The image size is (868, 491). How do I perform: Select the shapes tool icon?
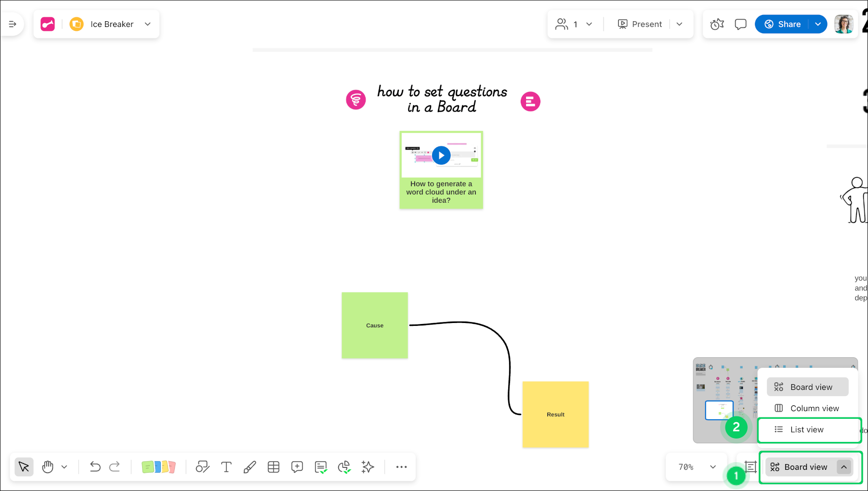(x=202, y=466)
